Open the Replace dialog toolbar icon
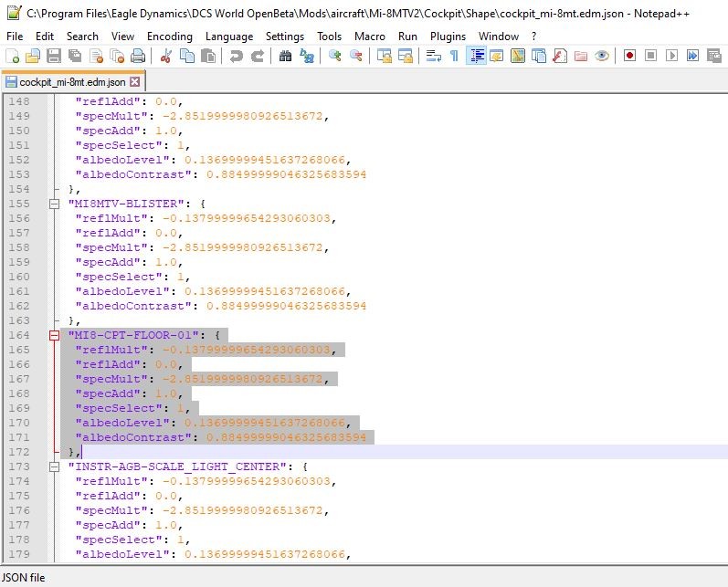This screenshot has width=728, height=587. [x=306, y=57]
